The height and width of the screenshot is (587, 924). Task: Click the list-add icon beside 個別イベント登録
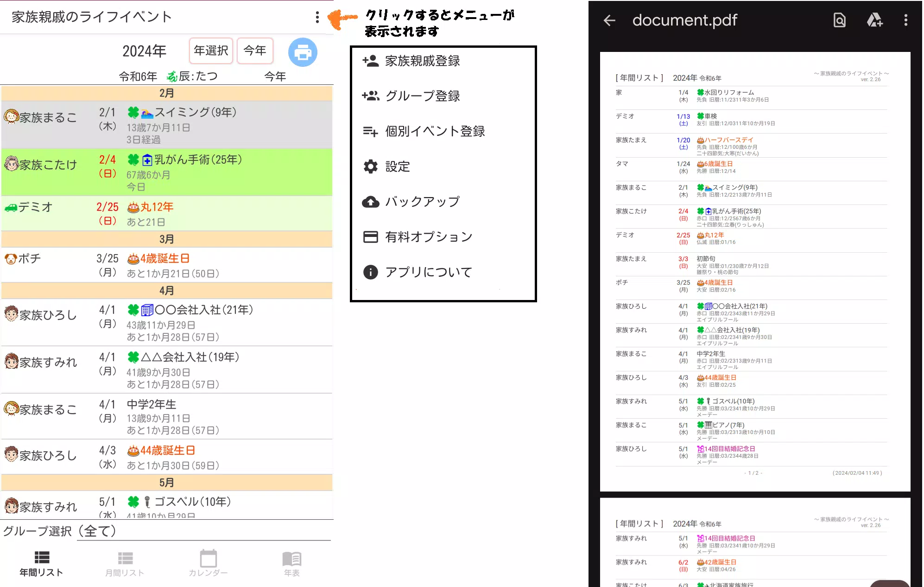(370, 132)
